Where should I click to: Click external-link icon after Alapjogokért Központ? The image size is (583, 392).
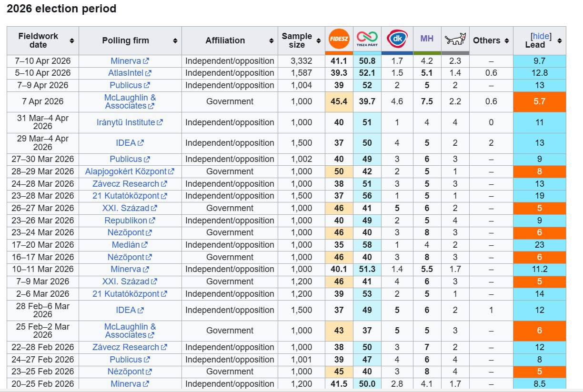click(x=171, y=171)
